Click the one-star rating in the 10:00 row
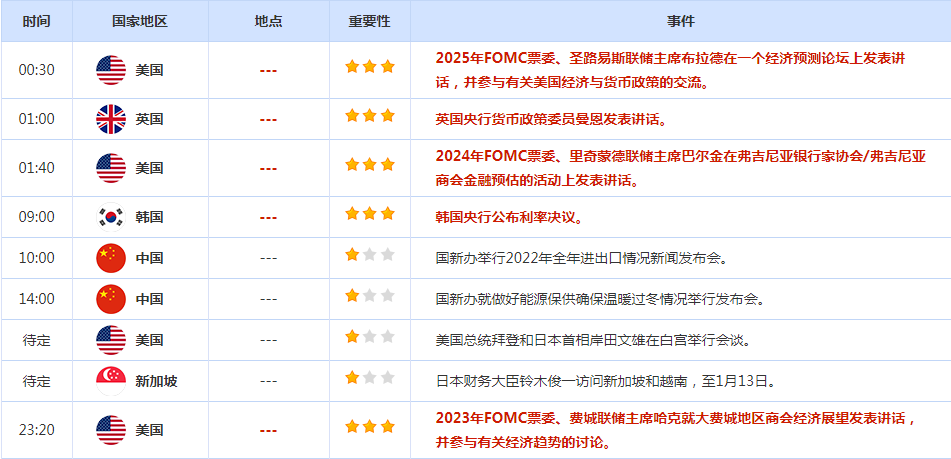Screen dimensions: 951x459 click(370, 256)
